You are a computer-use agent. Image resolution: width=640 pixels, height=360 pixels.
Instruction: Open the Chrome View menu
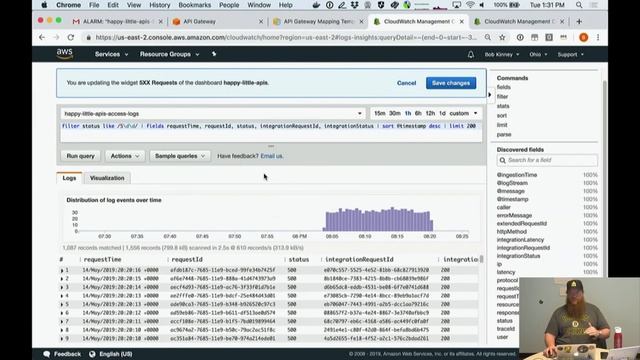click(x=133, y=5)
